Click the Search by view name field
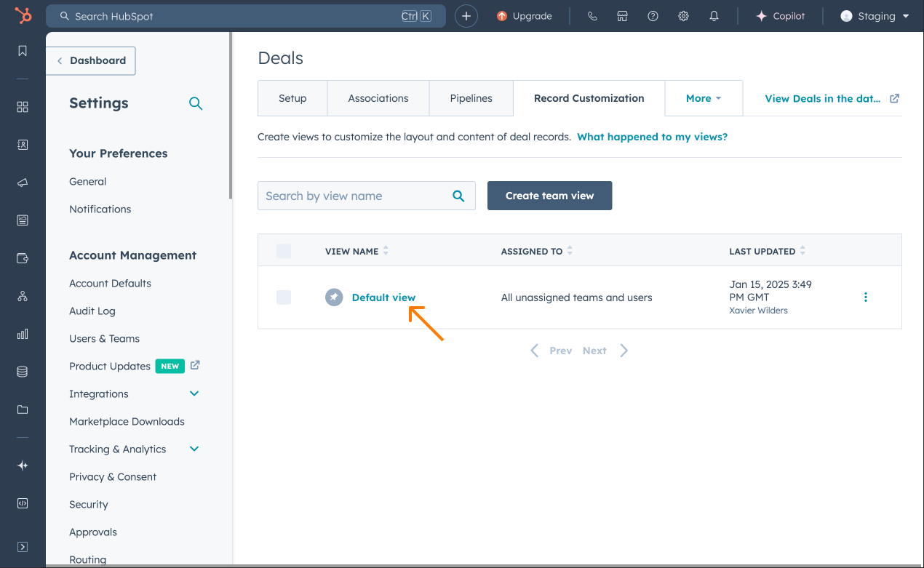 tap(367, 196)
